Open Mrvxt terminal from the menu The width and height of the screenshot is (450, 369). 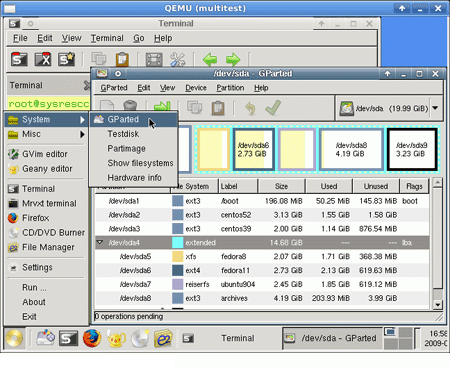(x=46, y=203)
